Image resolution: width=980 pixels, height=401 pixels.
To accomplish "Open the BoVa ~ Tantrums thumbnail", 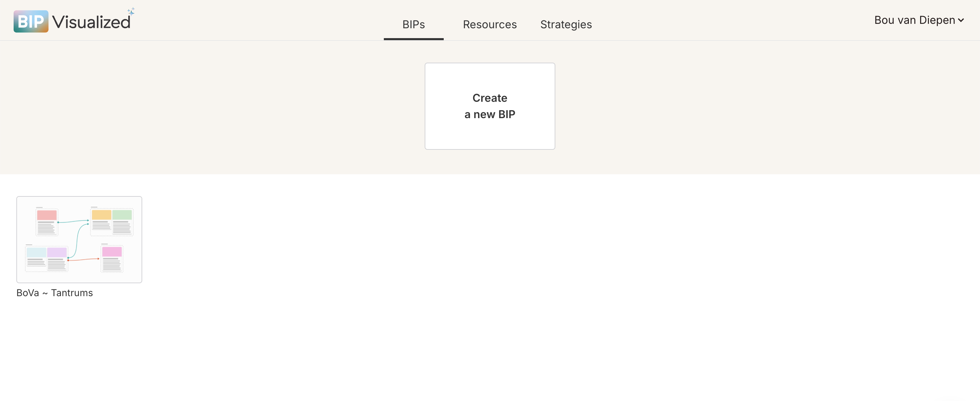I will click(x=79, y=239).
